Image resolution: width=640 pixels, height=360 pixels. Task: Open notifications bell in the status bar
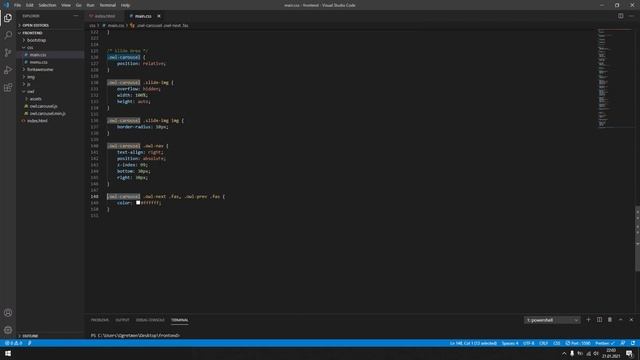click(x=633, y=343)
